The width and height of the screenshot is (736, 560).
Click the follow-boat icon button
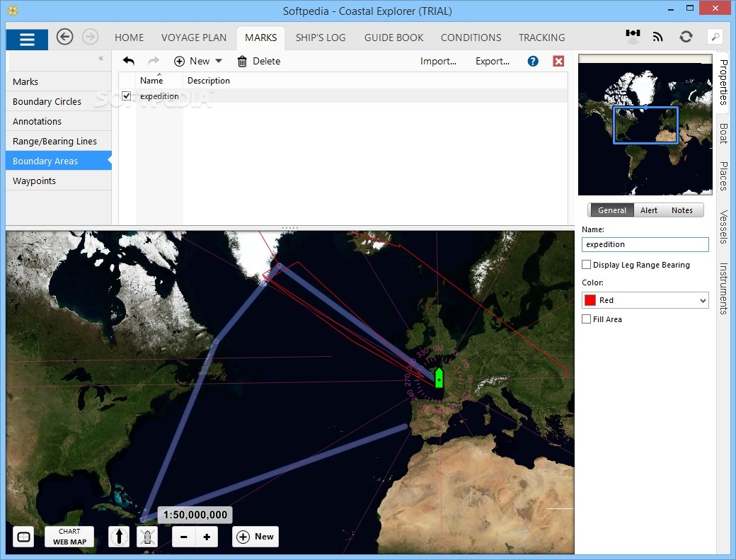coord(147,537)
